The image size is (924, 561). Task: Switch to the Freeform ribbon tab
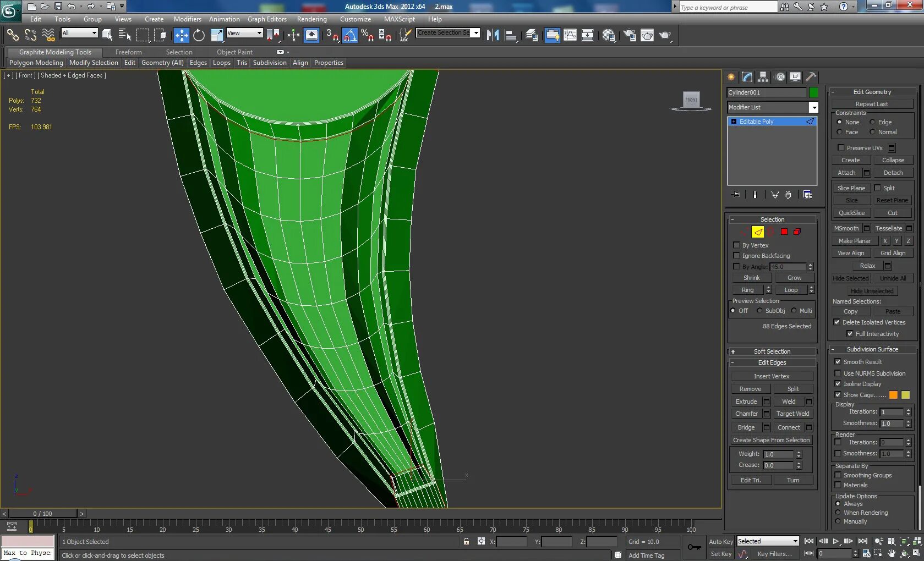point(128,52)
